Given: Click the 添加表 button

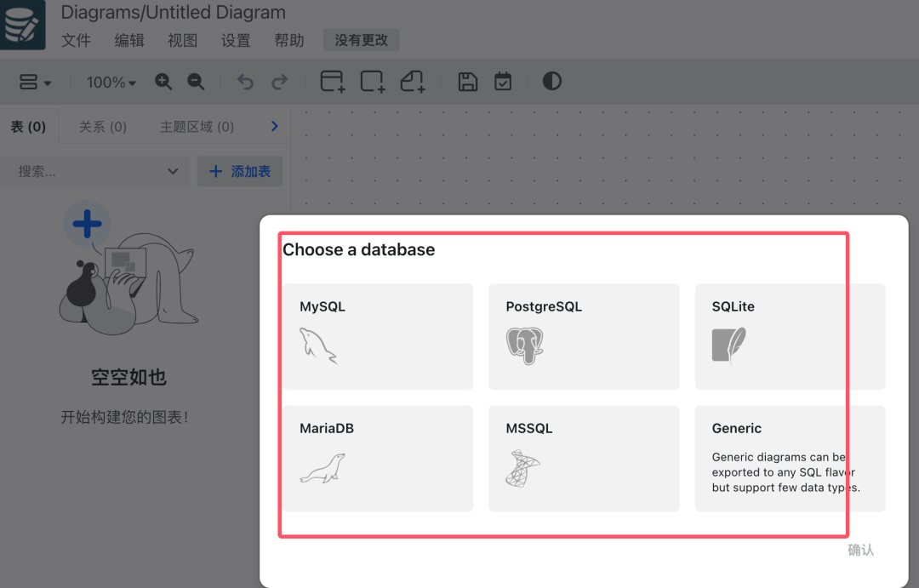Looking at the screenshot, I should (x=240, y=171).
